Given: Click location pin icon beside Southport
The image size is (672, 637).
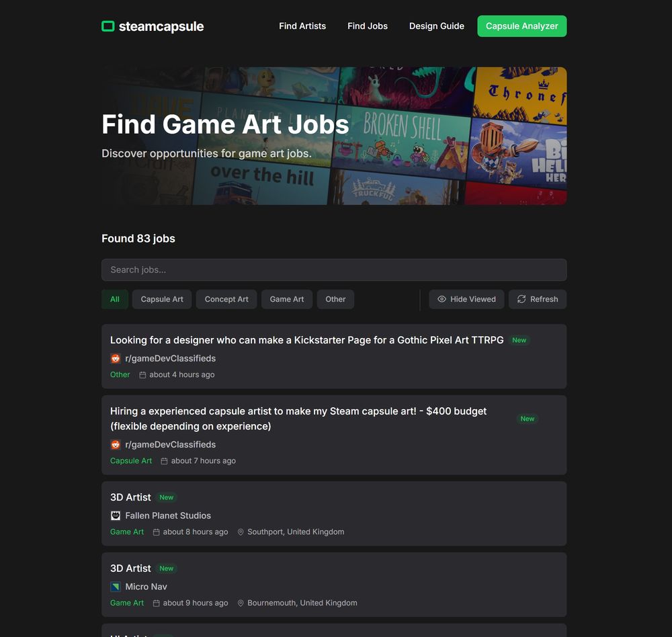Looking at the screenshot, I should coord(241,532).
